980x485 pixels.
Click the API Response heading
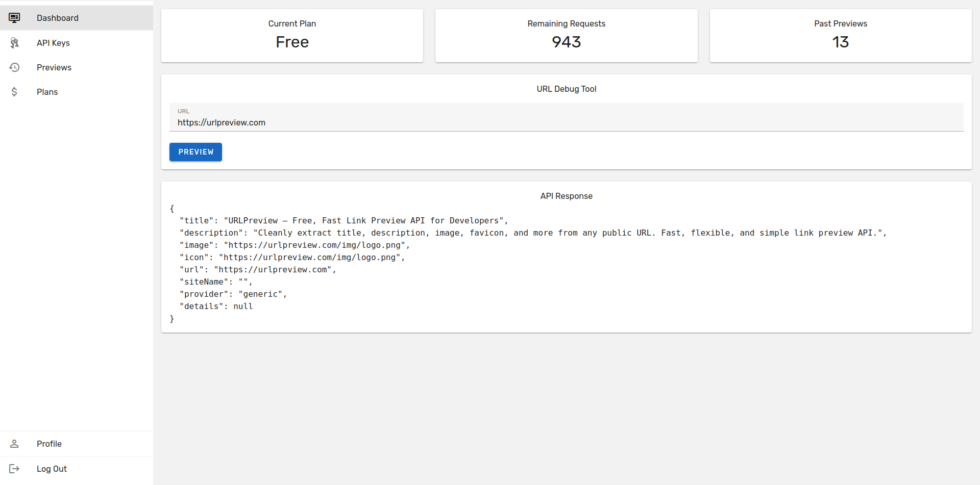point(566,196)
